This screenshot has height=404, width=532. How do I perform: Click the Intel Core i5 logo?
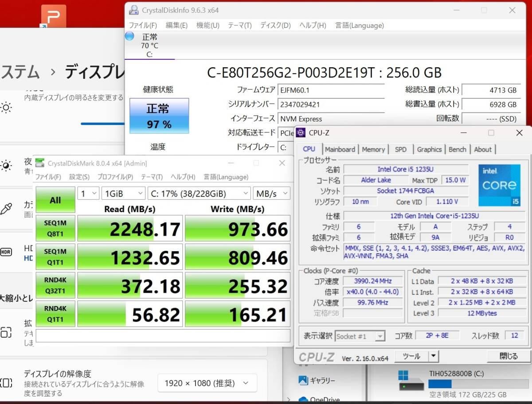pos(499,185)
